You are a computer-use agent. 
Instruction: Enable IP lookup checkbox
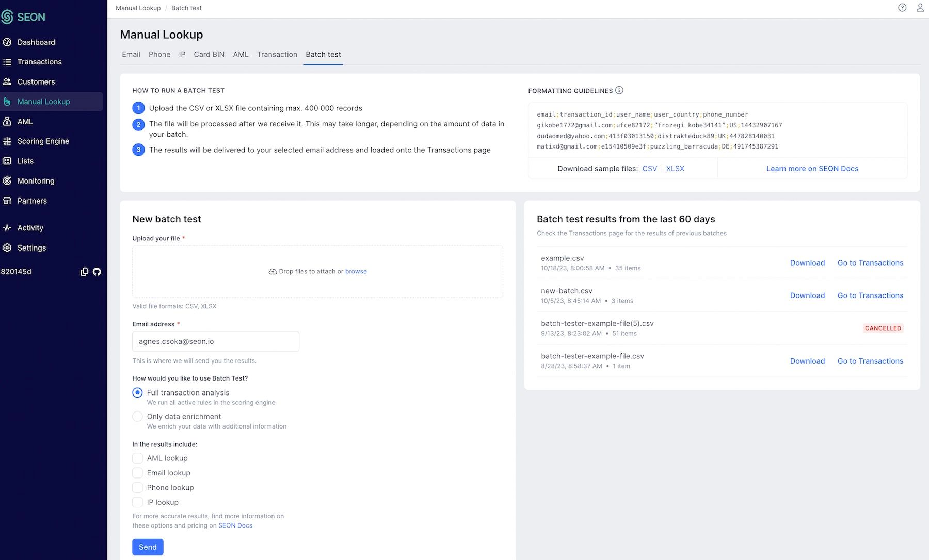(137, 502)
